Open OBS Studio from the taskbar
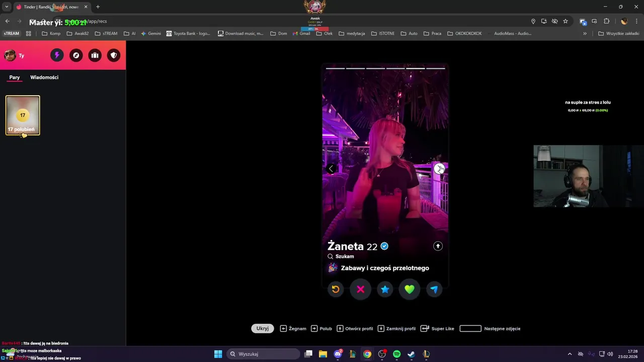The width and height of the screenshot is (644, 362). click(x=382, y=354)
